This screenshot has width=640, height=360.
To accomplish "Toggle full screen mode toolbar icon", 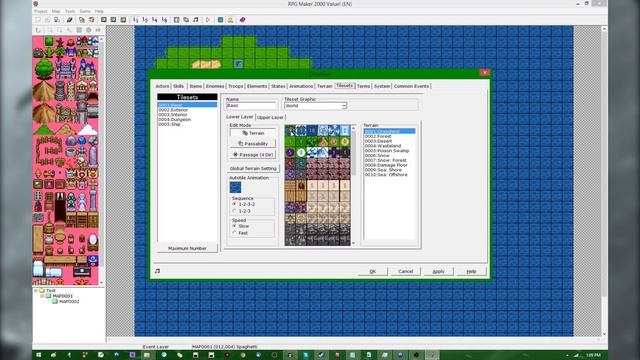I will tap(220, 20).
